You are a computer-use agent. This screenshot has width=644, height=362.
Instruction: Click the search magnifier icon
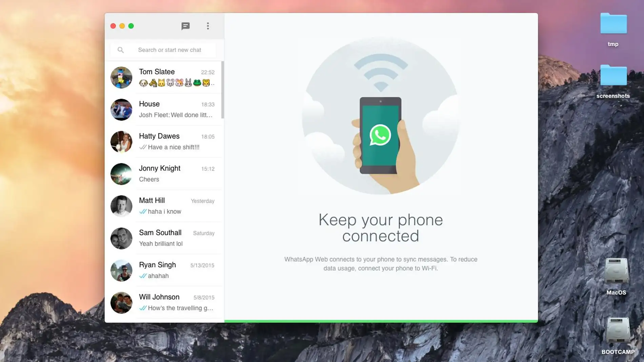click(120, 50)
